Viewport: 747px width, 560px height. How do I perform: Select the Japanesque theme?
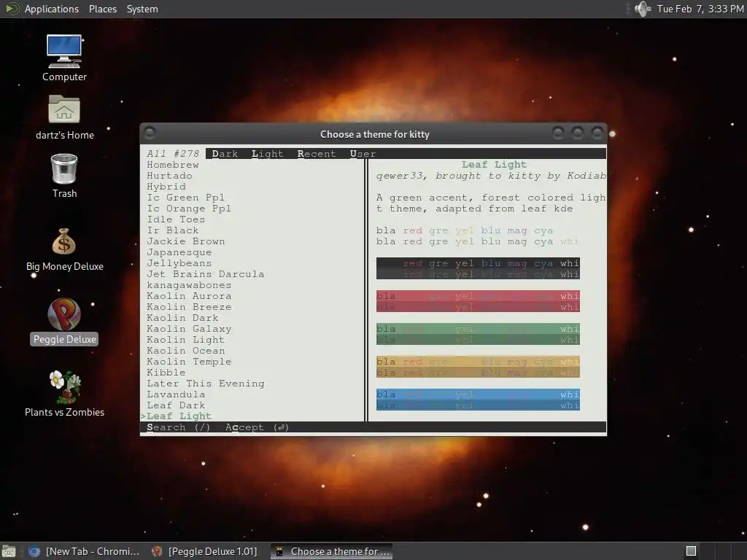[x=179, y=252]
